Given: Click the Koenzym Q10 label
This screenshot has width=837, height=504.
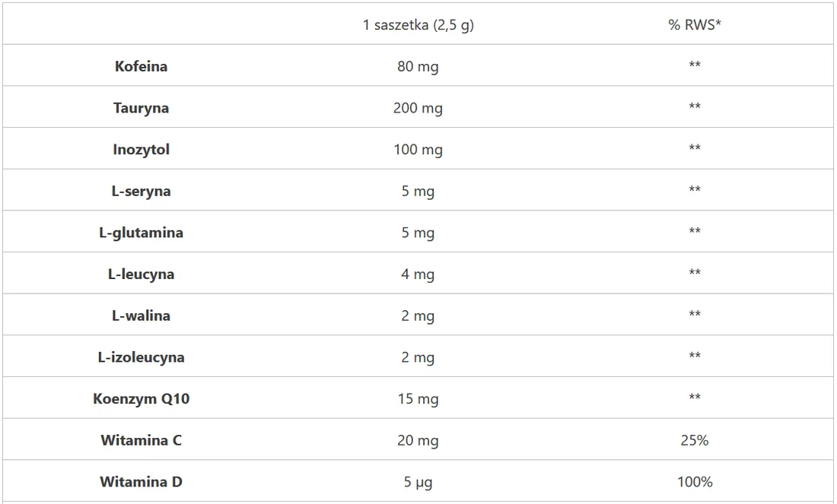Looking at the screenshot, I should click(x=141, y=399).
